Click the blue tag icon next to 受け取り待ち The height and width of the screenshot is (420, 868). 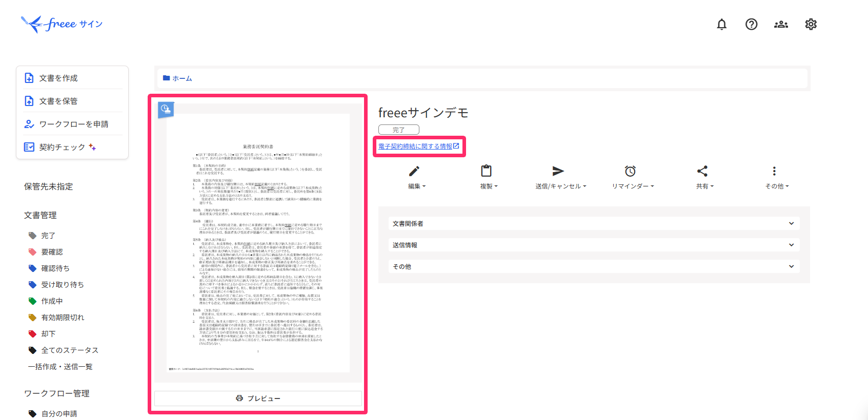pyautogui.click(x=32, y=285)
